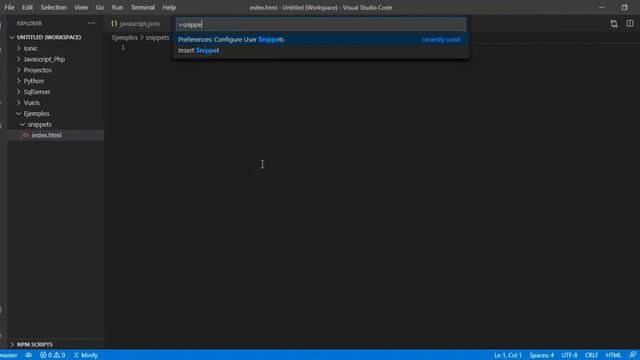Viewport: 640px width, 360px height.
Task: Select the HTML language mode
Action: click(613, 355)
